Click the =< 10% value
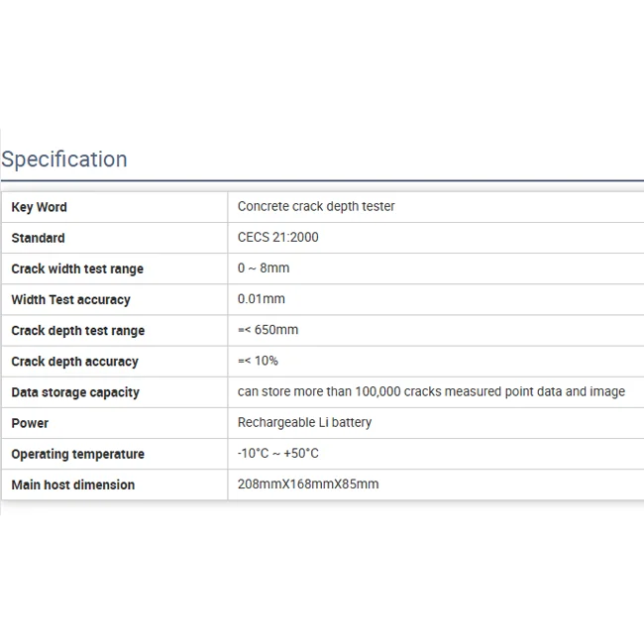Screen dimensions: 644x644 point(258,361)
